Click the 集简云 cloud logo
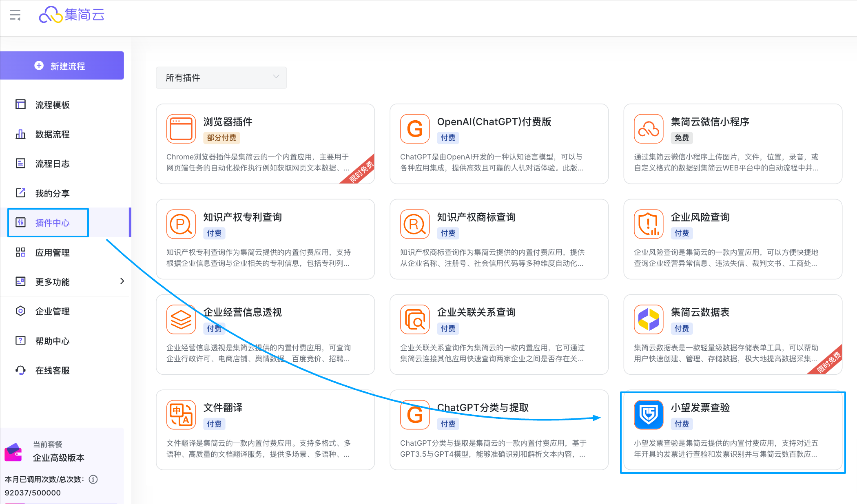Image resolution: width=857 pixels, height=504 pixels. (71, 15)
